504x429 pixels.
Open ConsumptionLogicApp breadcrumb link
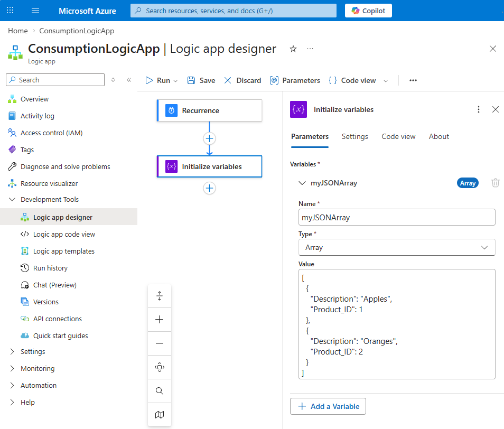pos(77,31)
